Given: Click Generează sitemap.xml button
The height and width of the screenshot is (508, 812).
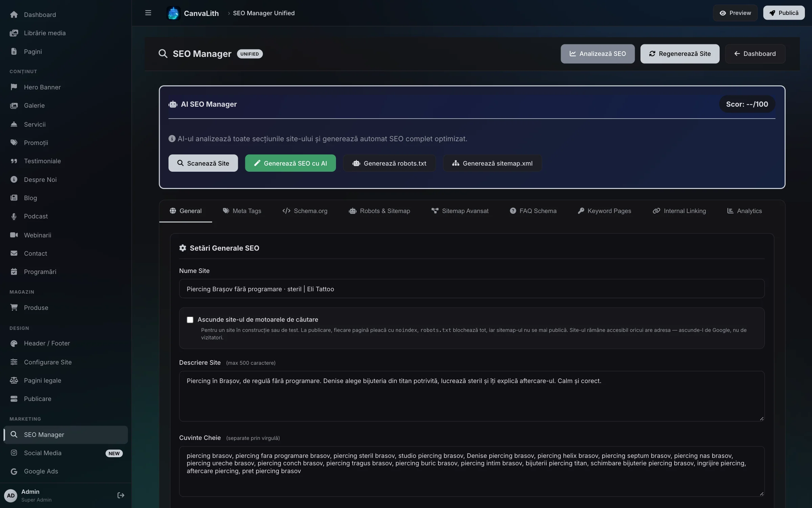Looking at the screenshot, I should [x=492, y=163].
